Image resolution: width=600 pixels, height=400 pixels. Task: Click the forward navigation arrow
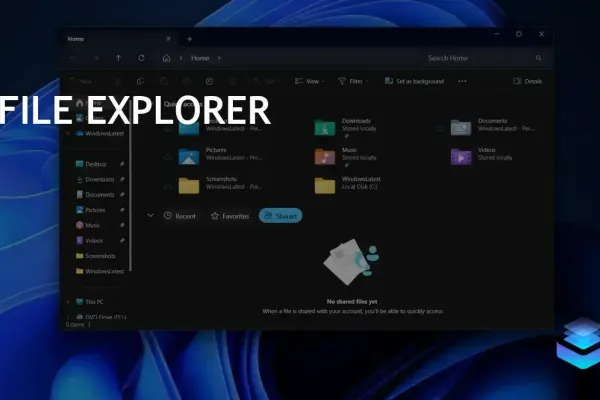[x=96, y=58]
